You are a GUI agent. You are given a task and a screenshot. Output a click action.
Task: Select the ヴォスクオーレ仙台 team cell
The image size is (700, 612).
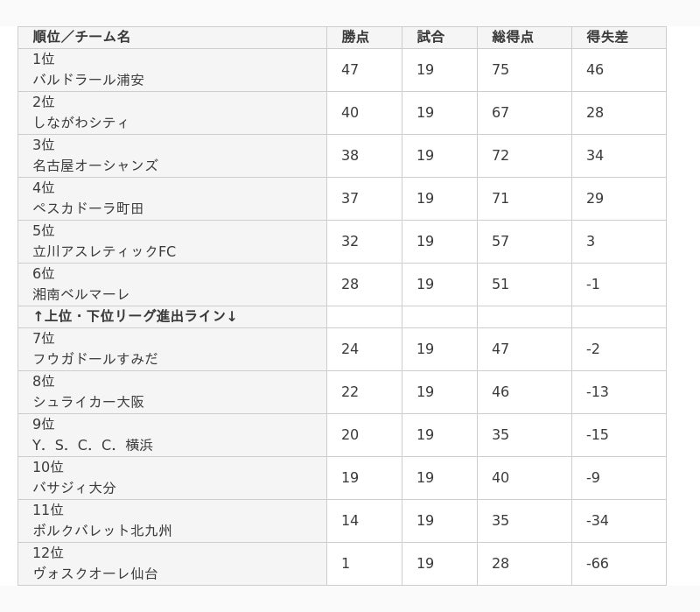point(172,564)
